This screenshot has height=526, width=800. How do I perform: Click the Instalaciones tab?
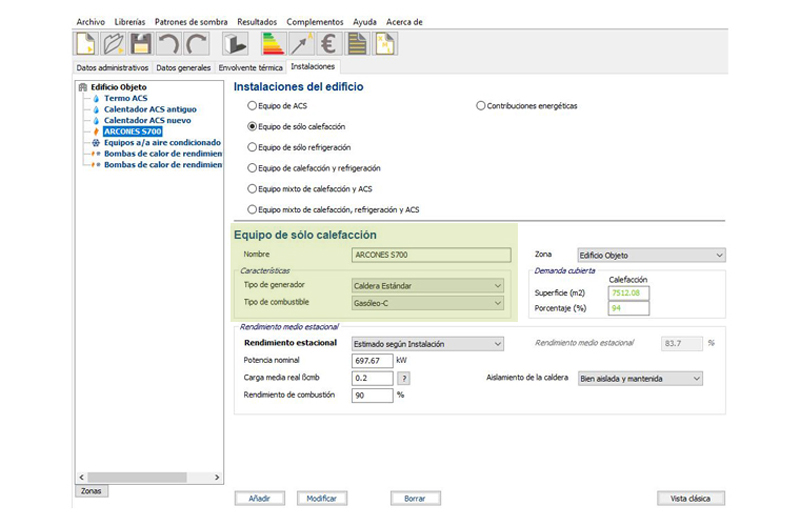pyautogui.click(x=313, y=67)
